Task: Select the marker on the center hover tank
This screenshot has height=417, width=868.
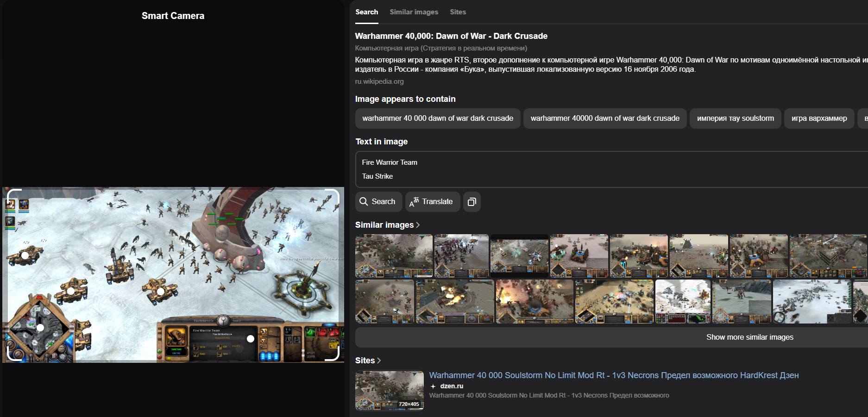Action: (160, 292)
